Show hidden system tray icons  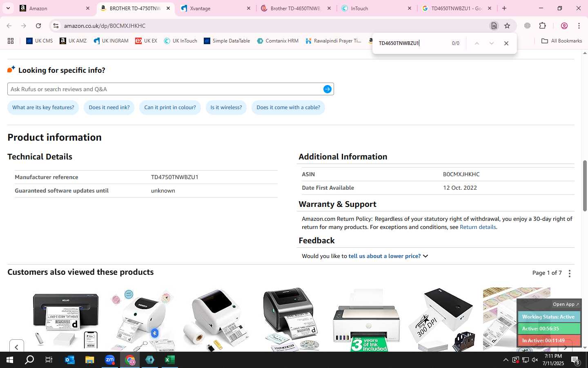506,360
